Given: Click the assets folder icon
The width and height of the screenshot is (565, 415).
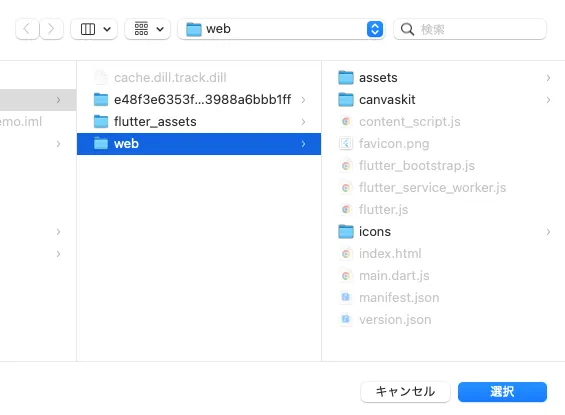Looking at the screenshot, I should 346,77.
